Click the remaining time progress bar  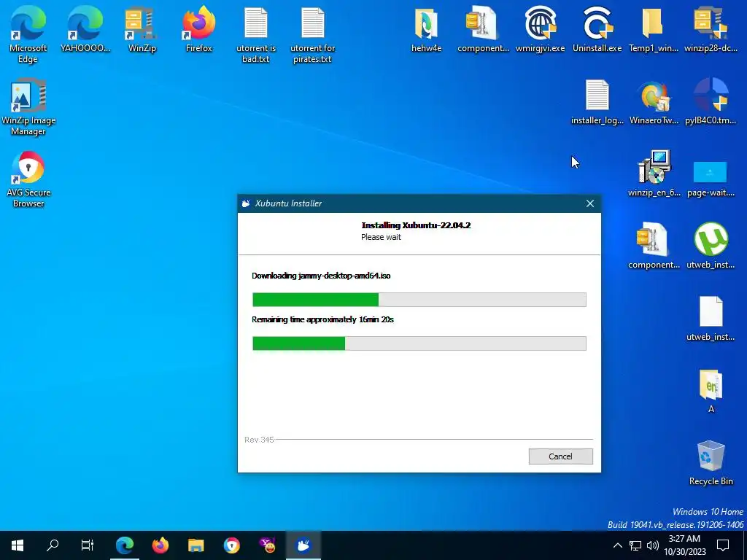coord(419,343)
